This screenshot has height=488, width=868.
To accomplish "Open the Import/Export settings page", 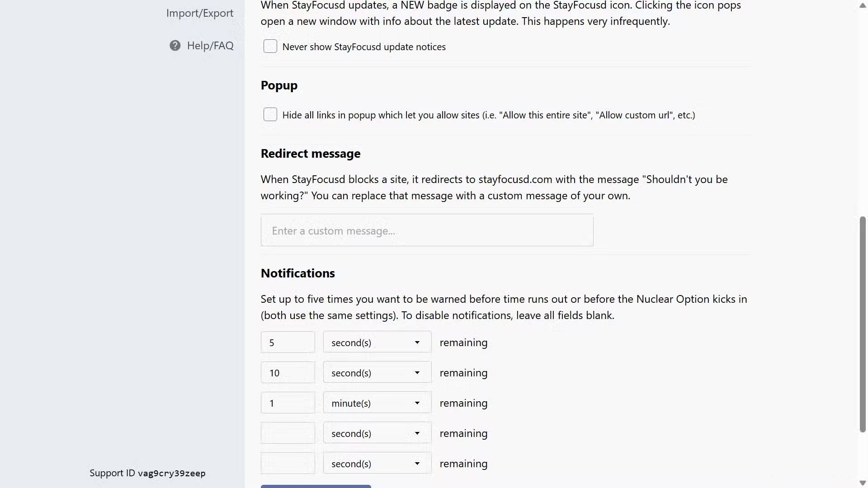I will point(200,13).
